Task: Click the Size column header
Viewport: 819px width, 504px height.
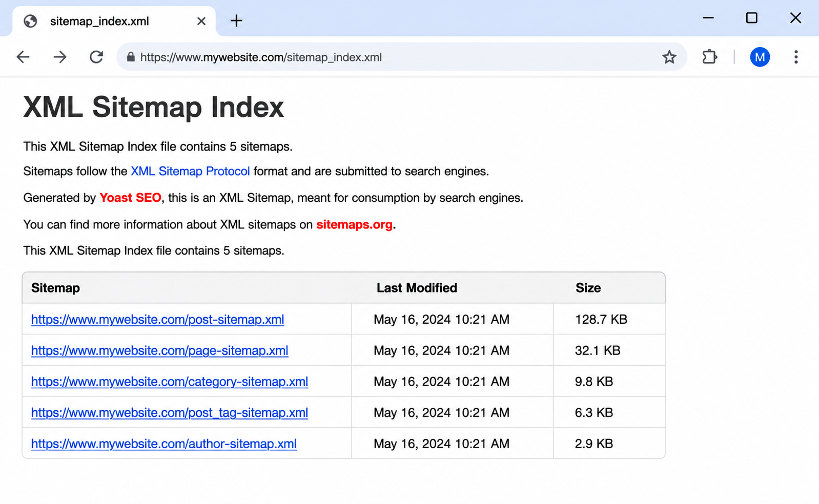Action: (588, 288)
